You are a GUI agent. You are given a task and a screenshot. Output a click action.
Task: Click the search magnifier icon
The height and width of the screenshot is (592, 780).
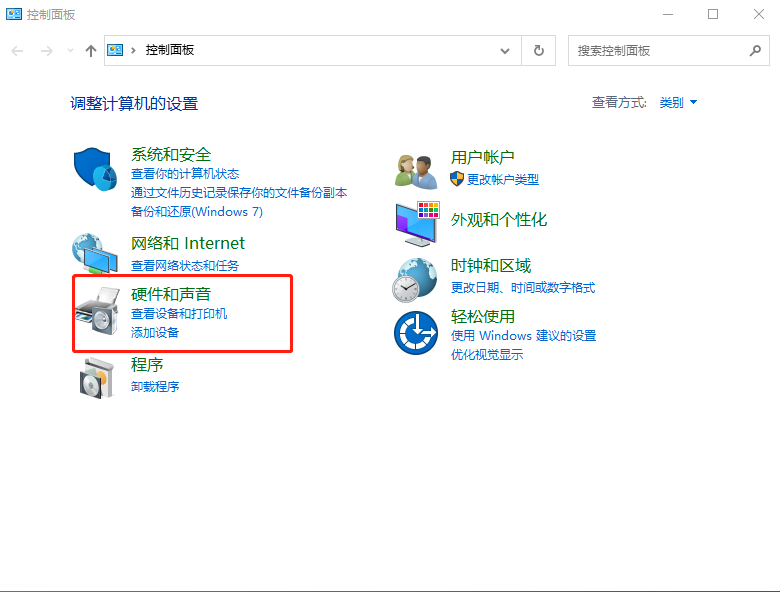[755, 50]
